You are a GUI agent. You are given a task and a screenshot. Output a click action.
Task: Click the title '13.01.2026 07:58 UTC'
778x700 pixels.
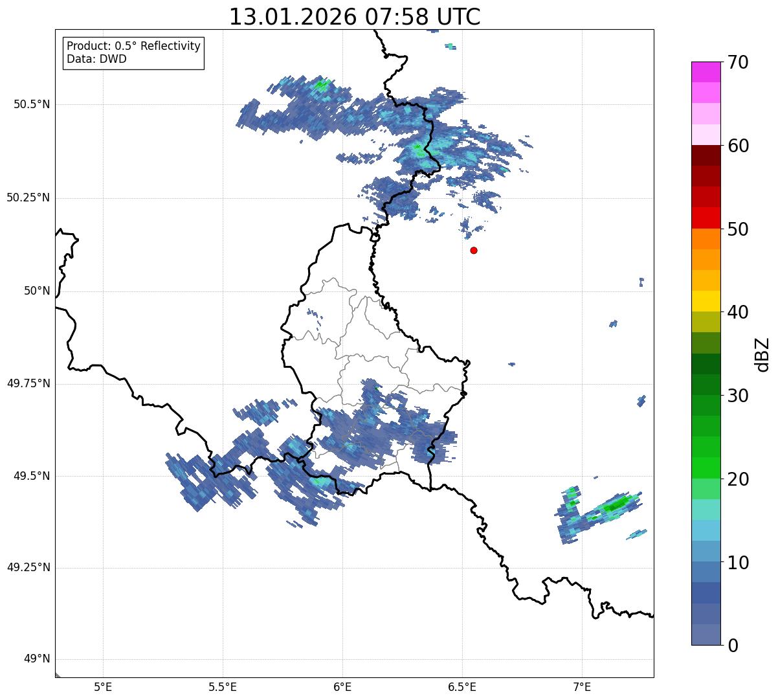click(x=355, y=17)
